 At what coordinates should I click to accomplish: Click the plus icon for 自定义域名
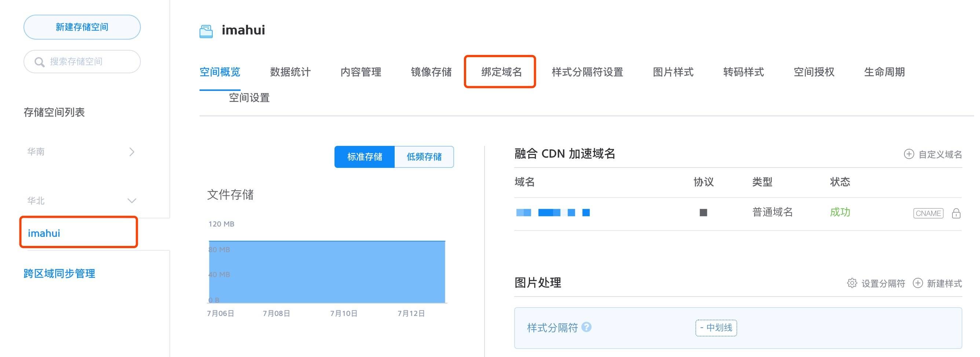coord(908,154)
